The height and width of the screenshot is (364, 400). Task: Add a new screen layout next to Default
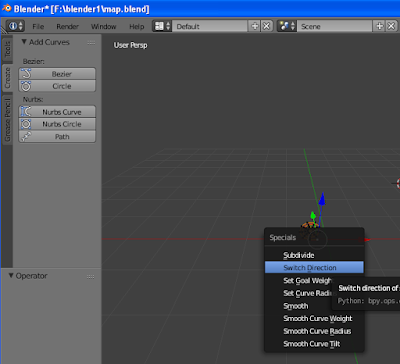click(254, 26)
